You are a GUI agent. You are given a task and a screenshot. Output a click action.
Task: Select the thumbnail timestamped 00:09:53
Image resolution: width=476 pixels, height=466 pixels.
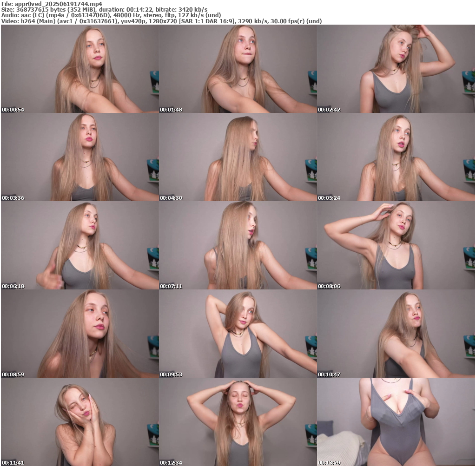tap(238, 334)
